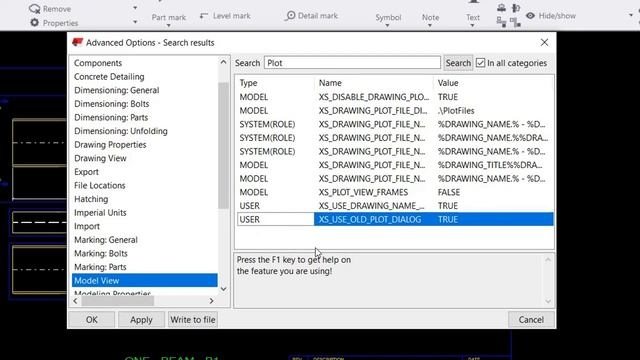Click the Cancel button

[531, 320]
